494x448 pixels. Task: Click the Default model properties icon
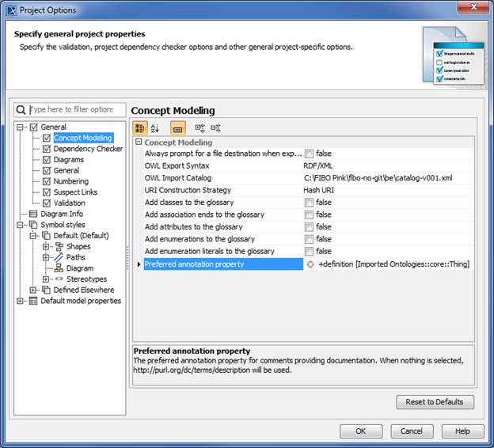pyautogui.click(x=33, y=301)
